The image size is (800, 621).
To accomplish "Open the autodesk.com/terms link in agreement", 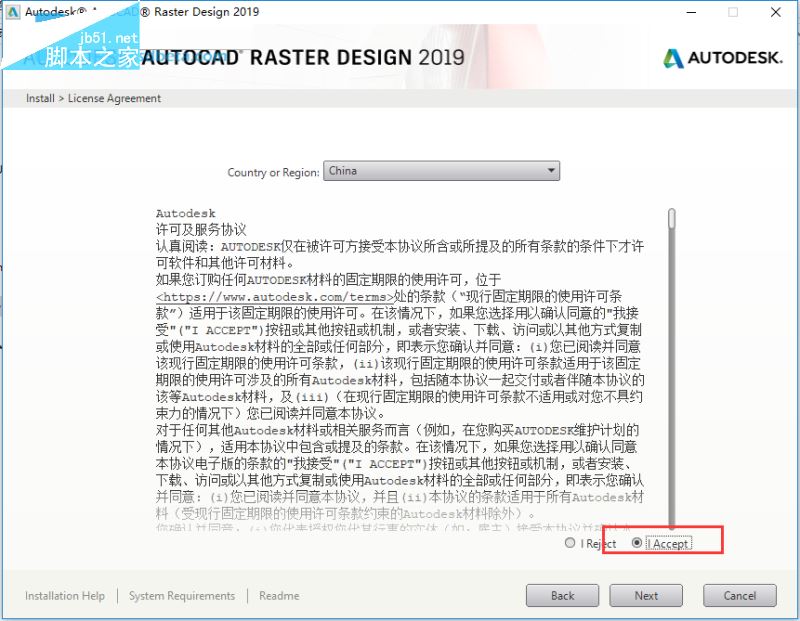I will tap(275, 297).
